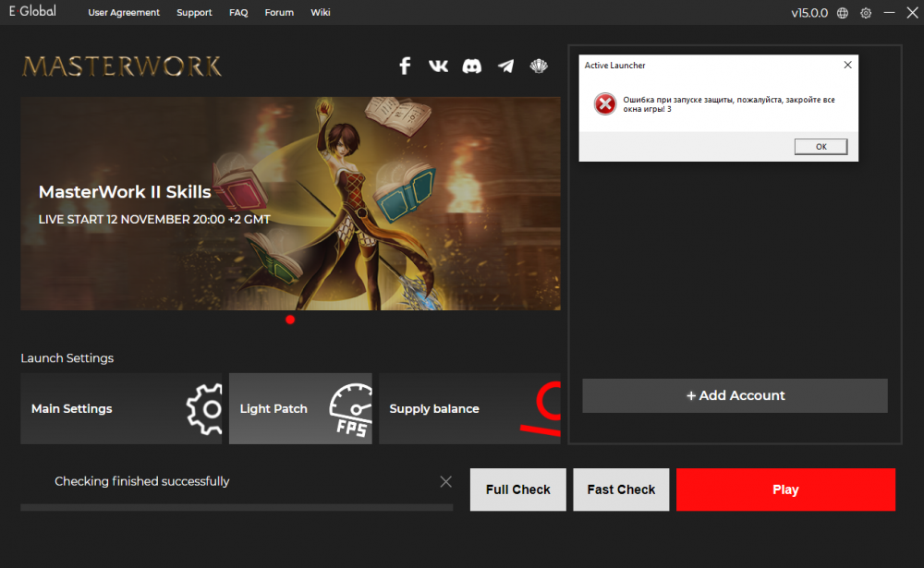
Task: Open the Discord social icon
Action: click(471, 66)
